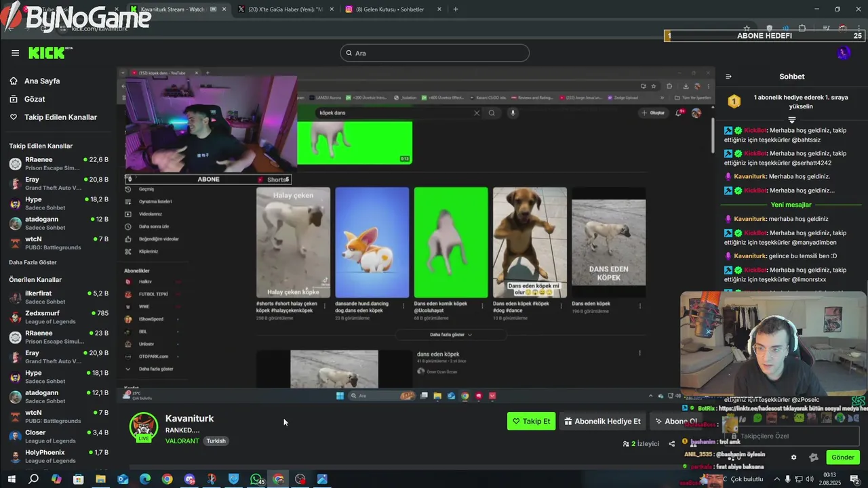Click the corgi dancing dog thumbnail

click(372, 243)
